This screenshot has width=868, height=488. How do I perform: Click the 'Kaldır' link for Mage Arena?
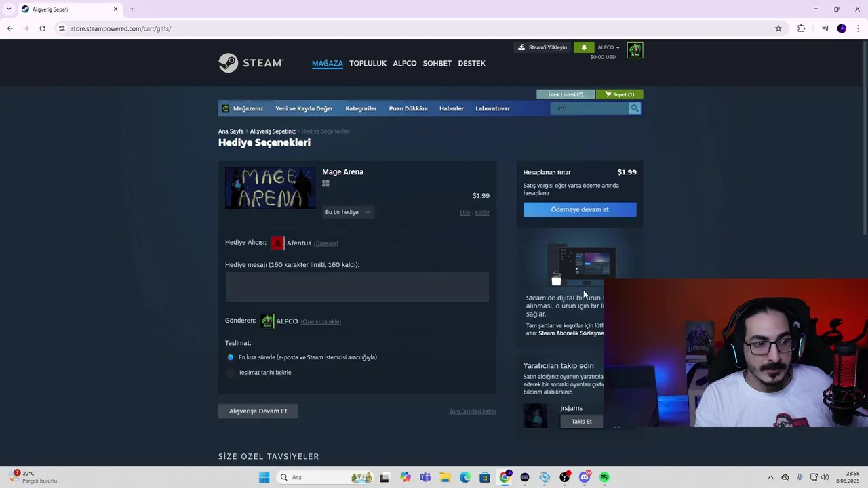coord(482,213)
